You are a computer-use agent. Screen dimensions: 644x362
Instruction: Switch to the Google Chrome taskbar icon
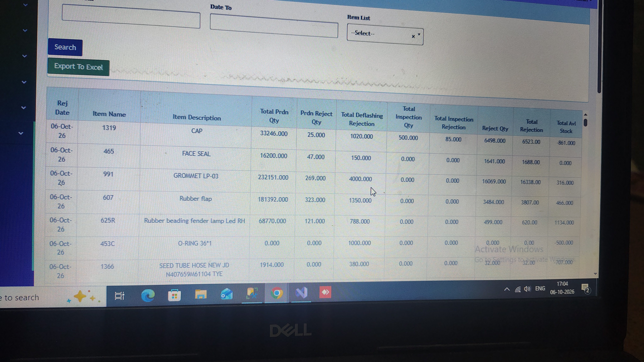(x=277, y=293)
